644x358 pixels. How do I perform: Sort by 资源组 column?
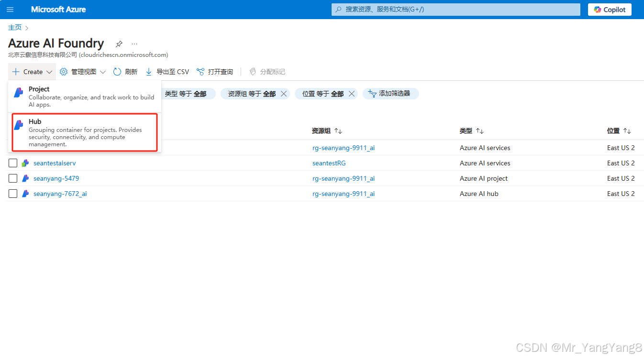(x=327, y=131)
